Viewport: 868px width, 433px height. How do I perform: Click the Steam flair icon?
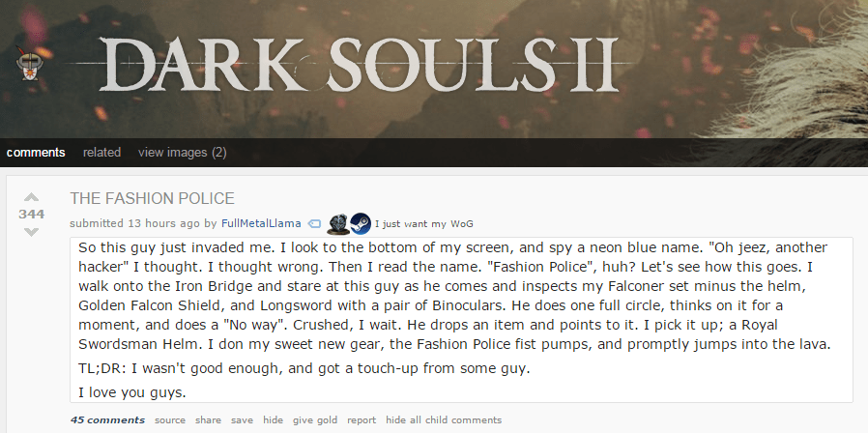(361, 222)
